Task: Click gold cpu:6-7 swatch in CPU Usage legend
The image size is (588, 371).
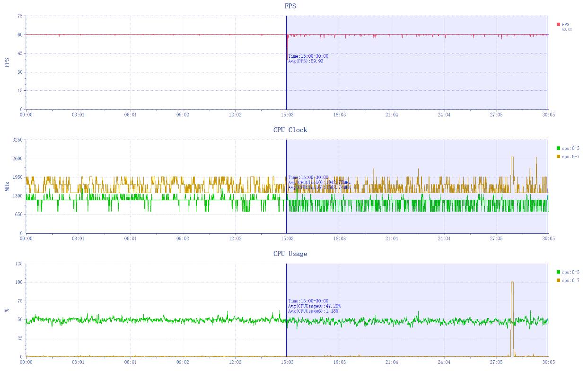Action: point(559,280)
